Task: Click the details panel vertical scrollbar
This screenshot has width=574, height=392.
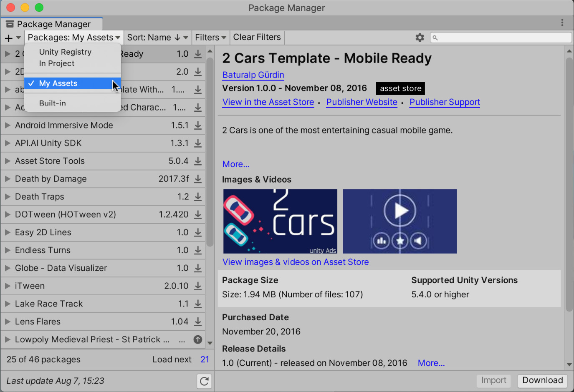Action: tap(569, 184)
